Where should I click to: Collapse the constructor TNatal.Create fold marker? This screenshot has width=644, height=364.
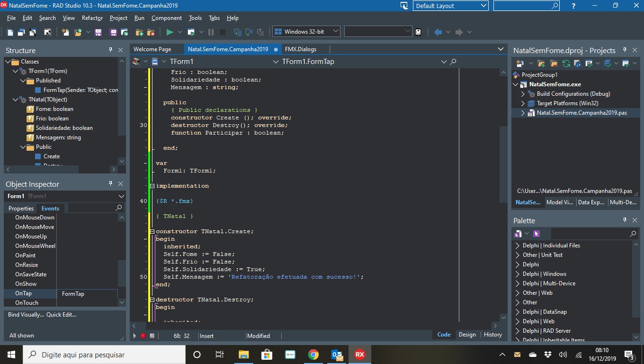point(152,231)
